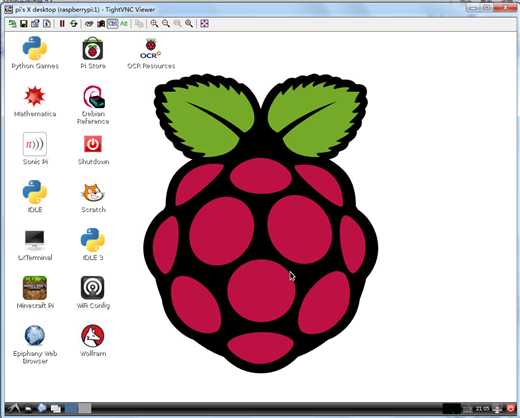520x418 pixels.
Task: Click the Zoom auto magnifier icon
Action: [x=189, y=23]
